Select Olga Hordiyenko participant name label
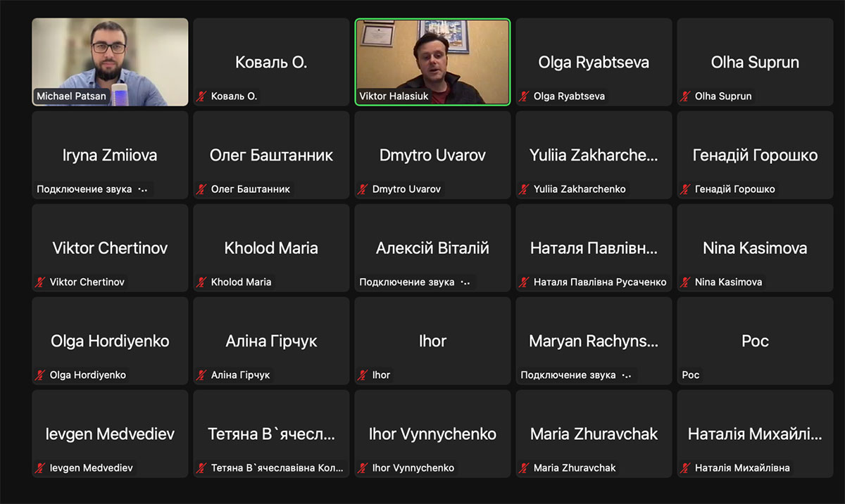This screenshot has height=504, width=845. [88, 375]
